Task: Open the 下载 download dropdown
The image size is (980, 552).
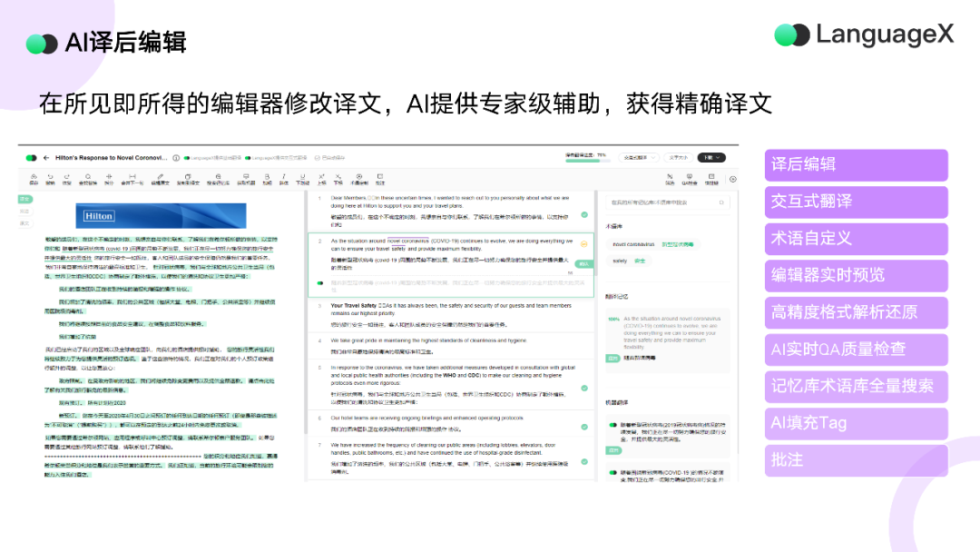Action: pyautogui.click(x=712, y=158)
